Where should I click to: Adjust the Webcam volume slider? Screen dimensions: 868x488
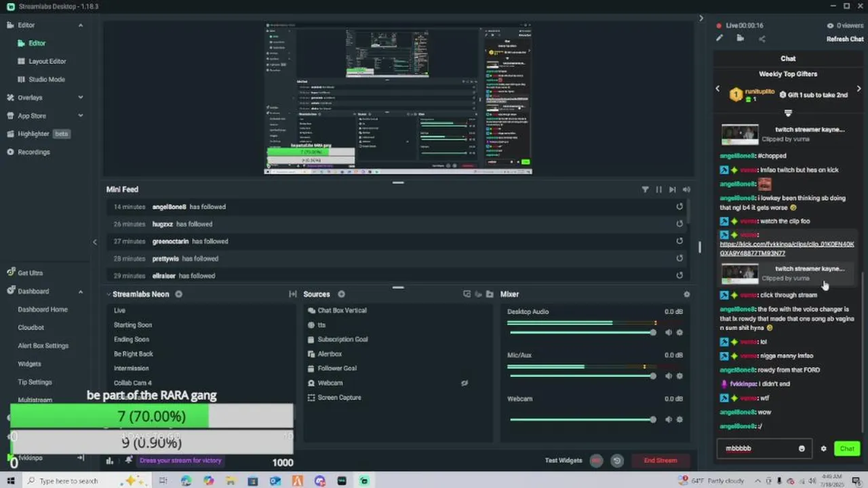click(583, 420)
